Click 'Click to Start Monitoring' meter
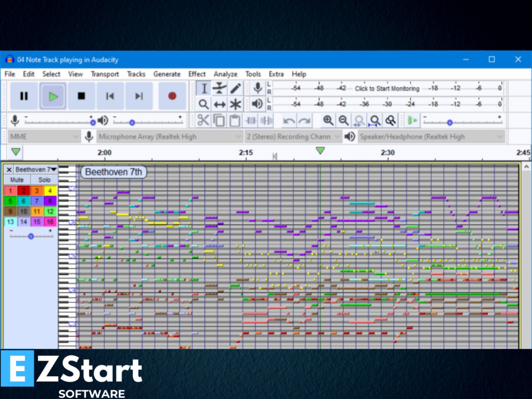The image size is (532, 399). click(387, 88)
